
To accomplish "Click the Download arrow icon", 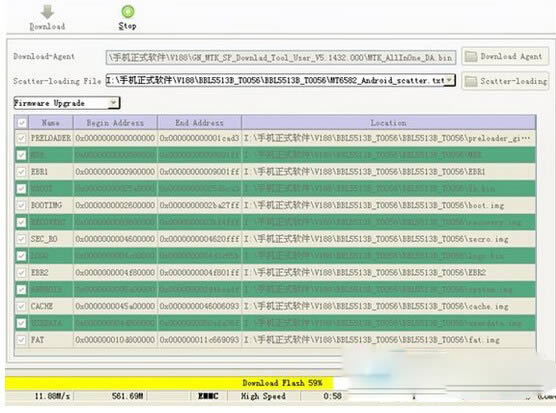I will point(47,12).
